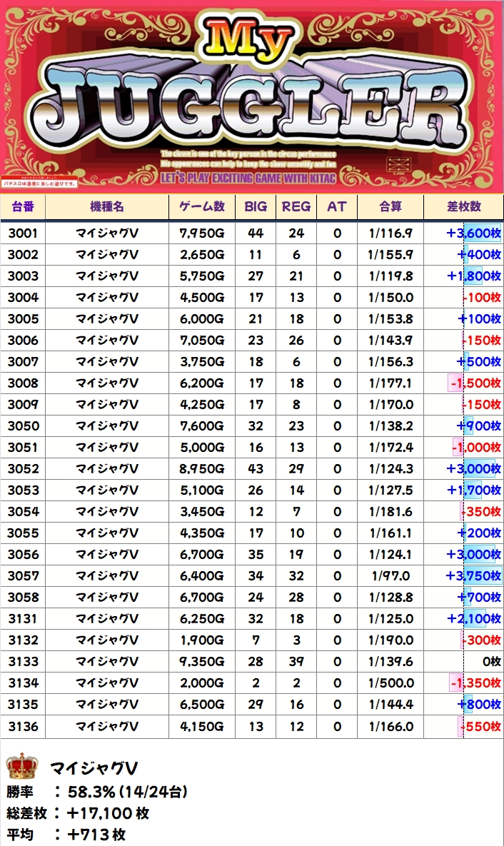Screen dimensions: 504x846
Task: Select machine number 3134
Action: tap(24, 683)
